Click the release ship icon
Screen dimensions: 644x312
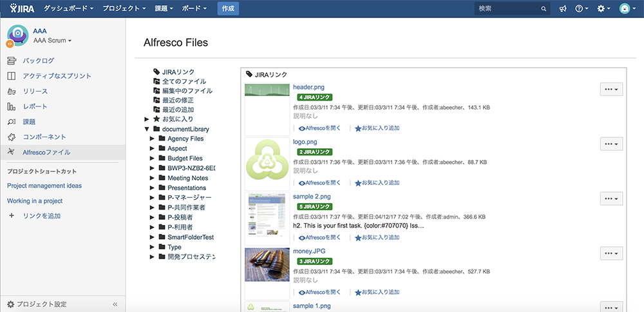12,92
